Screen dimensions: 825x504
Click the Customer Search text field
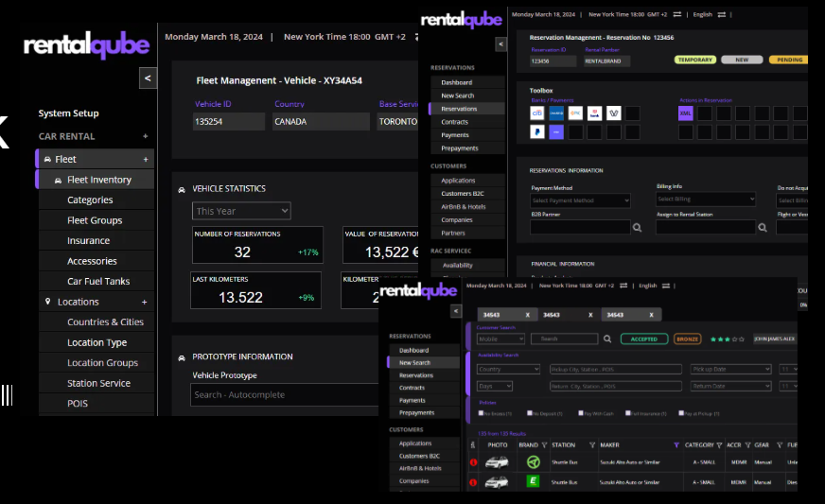[x=565, y=339]
